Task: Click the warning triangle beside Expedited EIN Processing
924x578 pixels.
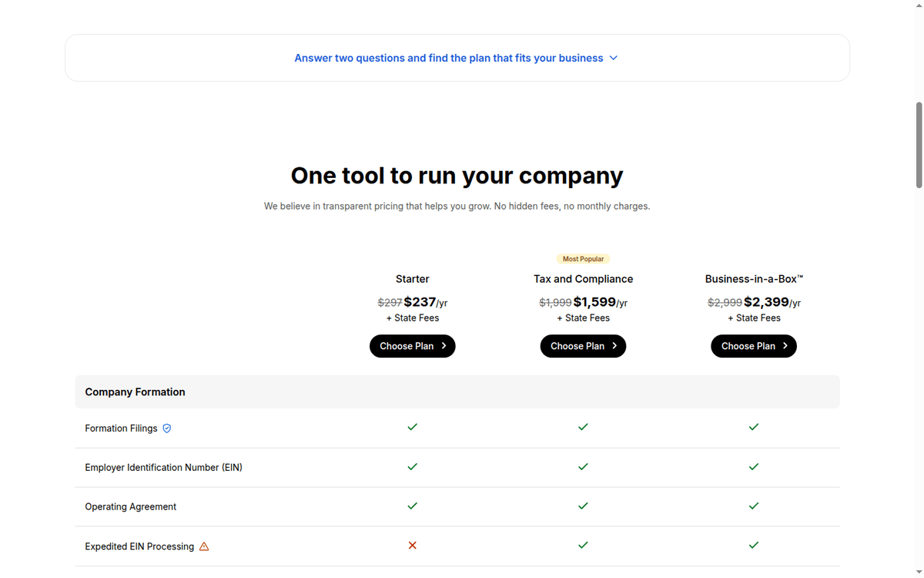Action: pos(204,546)
